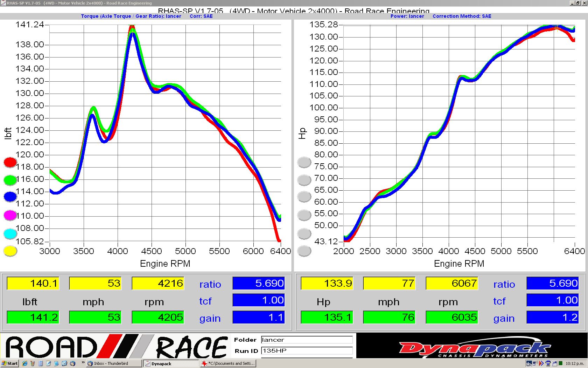Image resolution: width=588 pixels, height=368 pixels.
Task: Click the power graph's blue gain value 1.2
Action: point(553,317)
